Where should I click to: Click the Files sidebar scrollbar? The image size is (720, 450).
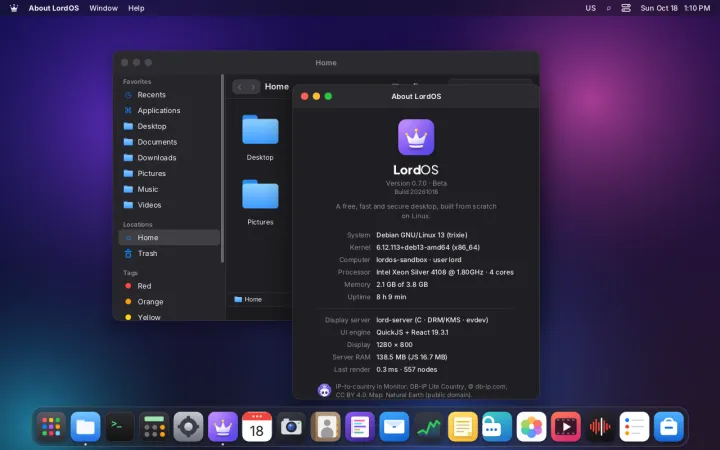[x=223, y=169]
